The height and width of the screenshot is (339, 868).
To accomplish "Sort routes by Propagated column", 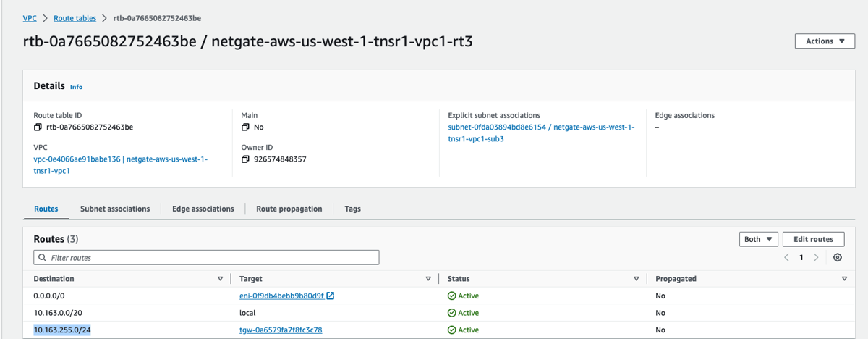I will (x=844, y=279).
